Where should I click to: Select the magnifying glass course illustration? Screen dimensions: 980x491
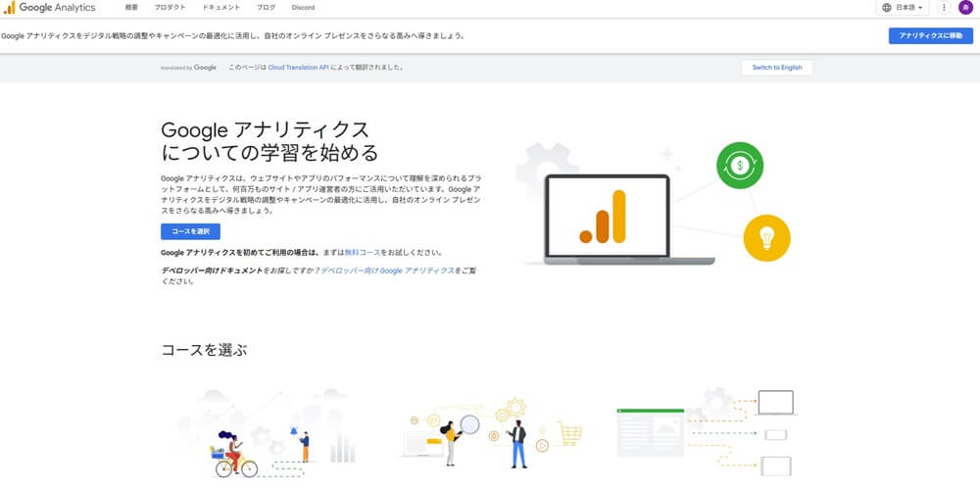pyautogui.click(x=492, y=433)
